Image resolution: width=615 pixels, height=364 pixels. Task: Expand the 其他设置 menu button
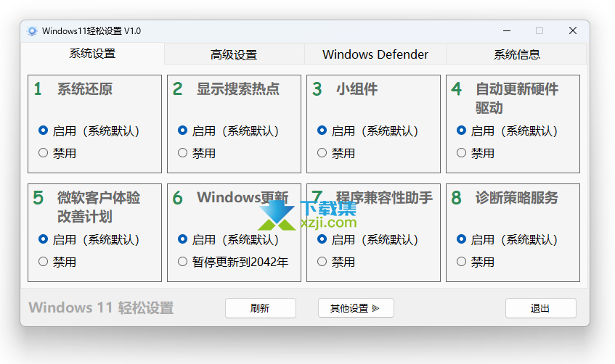click(356, 308)
